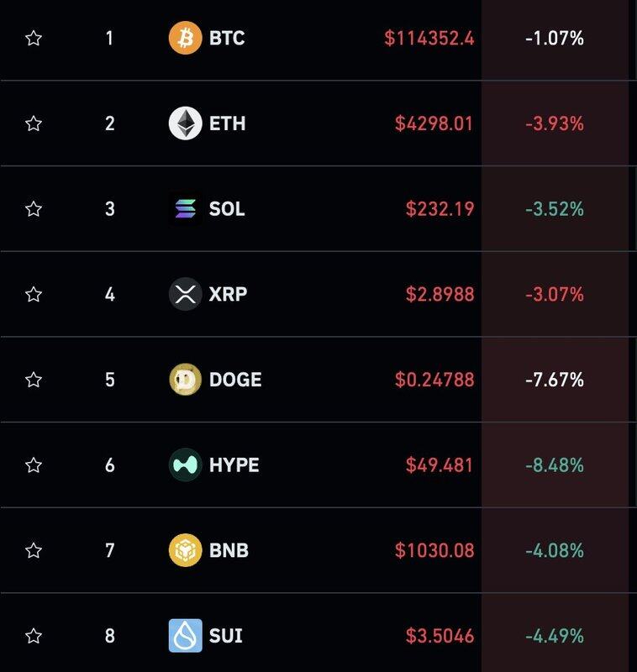The image size is (637, 672).
Task: Select the DOGE -7.67% change cell
Action: click(555, 380)
